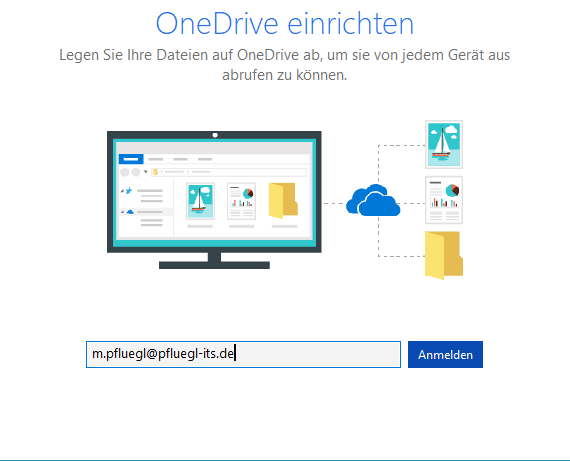Click the dropdown arrow beside illustrated nav buttons
The height and width of the screenshot is (461, 570).
pos(145,172)
